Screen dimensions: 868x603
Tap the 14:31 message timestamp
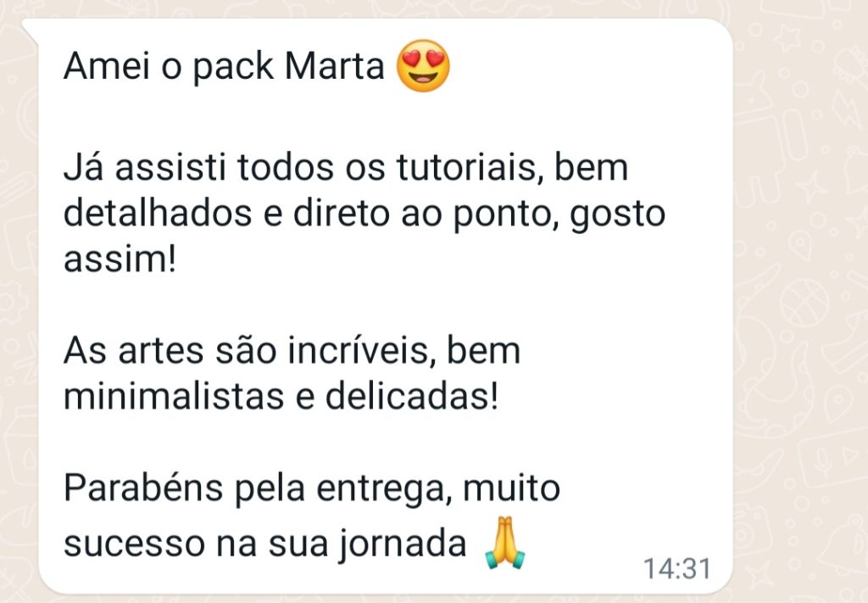676,569
